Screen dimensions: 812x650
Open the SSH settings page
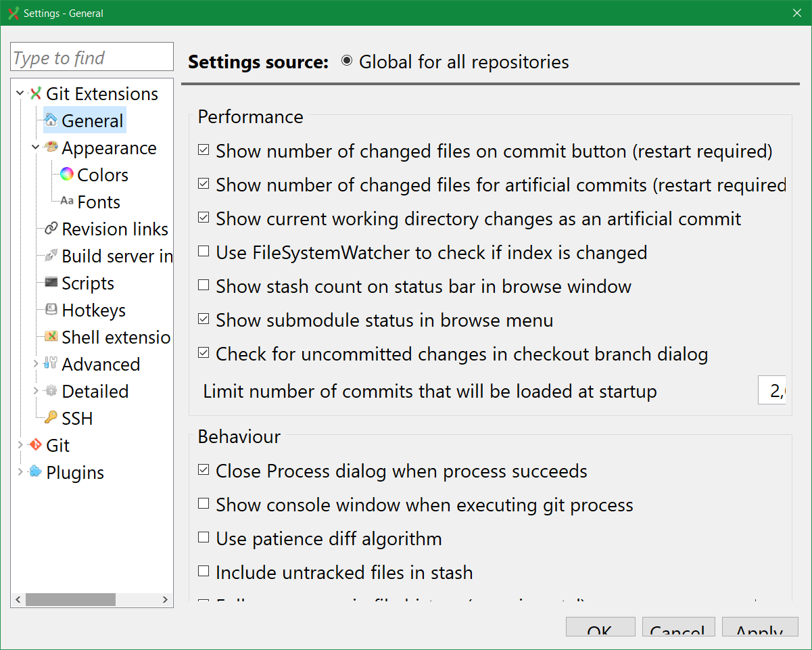77,419
